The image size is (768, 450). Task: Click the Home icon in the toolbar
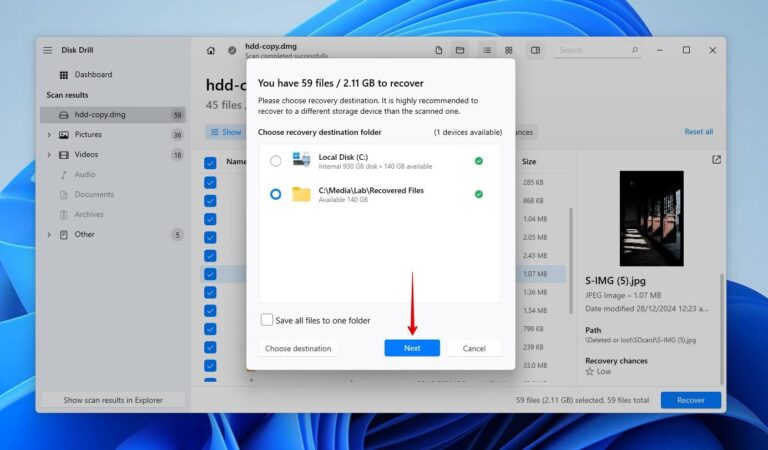coord(211,50)
